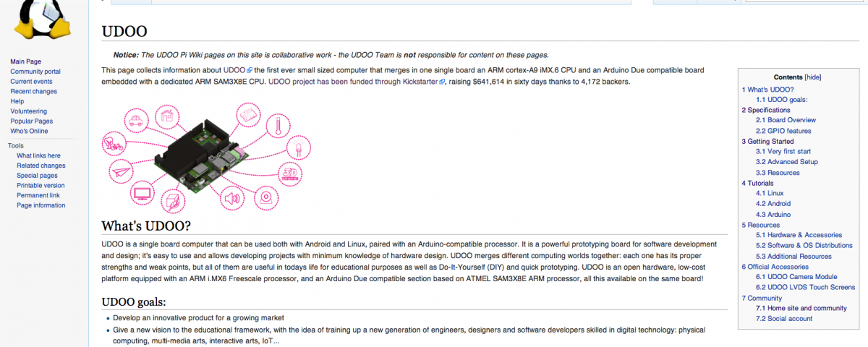868x347 pixels.
Task: Select What links here under Tools
Action: 38,155
